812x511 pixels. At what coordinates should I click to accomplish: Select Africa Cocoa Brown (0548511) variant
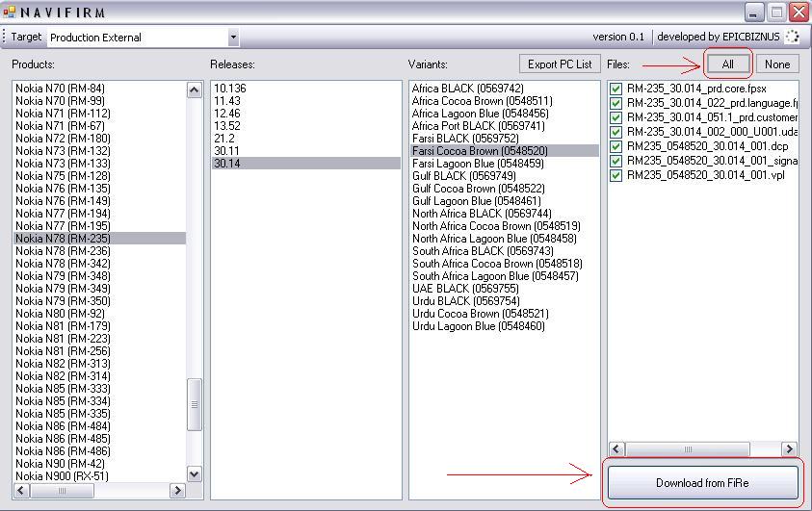(505, 101)
